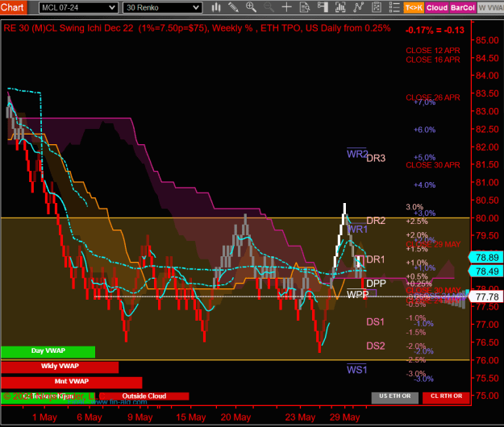The image size is (504, 427).
Task: Click the -0.17% = -0.13 readout
Action: click(435, 31)
